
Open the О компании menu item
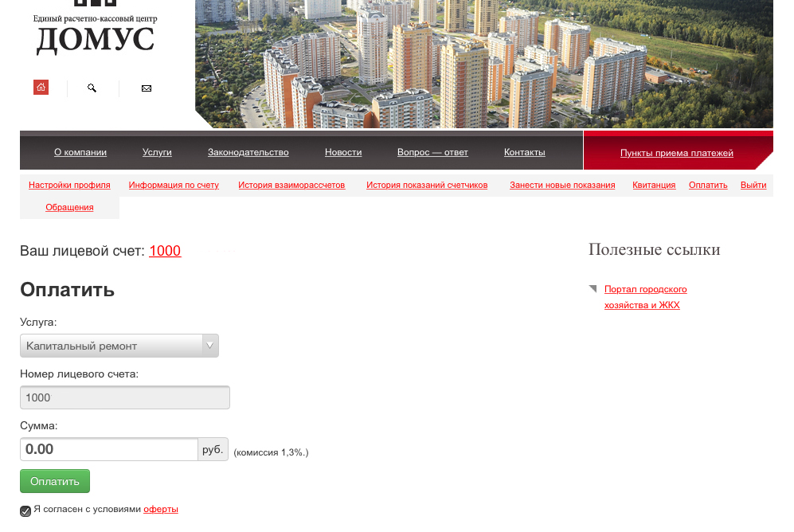[x=80, y=152]
